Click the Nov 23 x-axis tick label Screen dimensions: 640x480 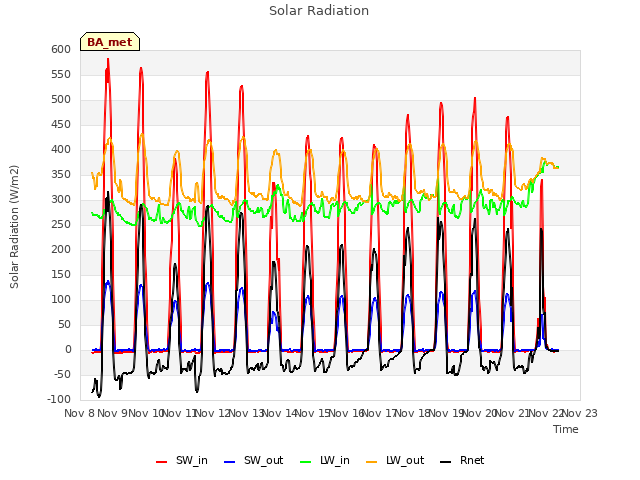[x=580, y=413]
